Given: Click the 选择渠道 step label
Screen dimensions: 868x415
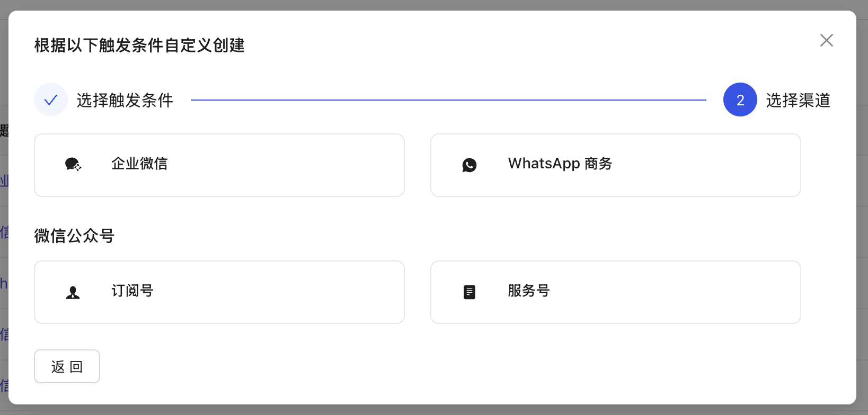Looking at the screenshot, I should (799, 100).
